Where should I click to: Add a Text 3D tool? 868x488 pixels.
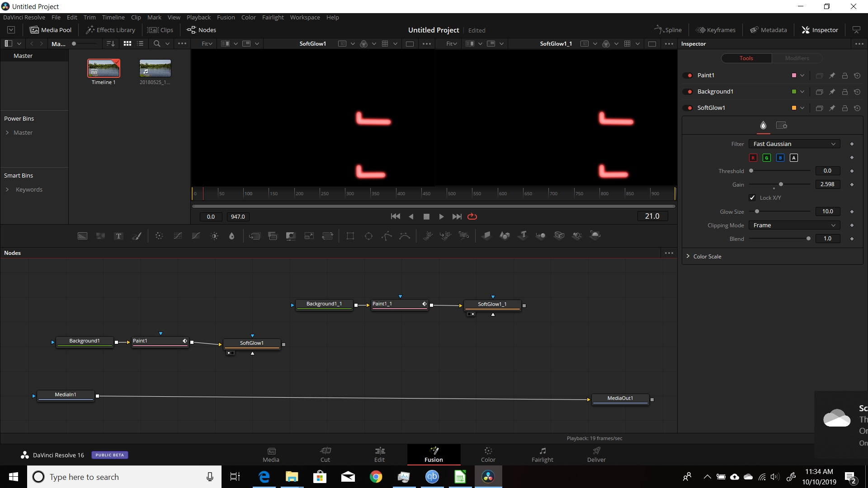pyautogui.click(x=523, y=235)
